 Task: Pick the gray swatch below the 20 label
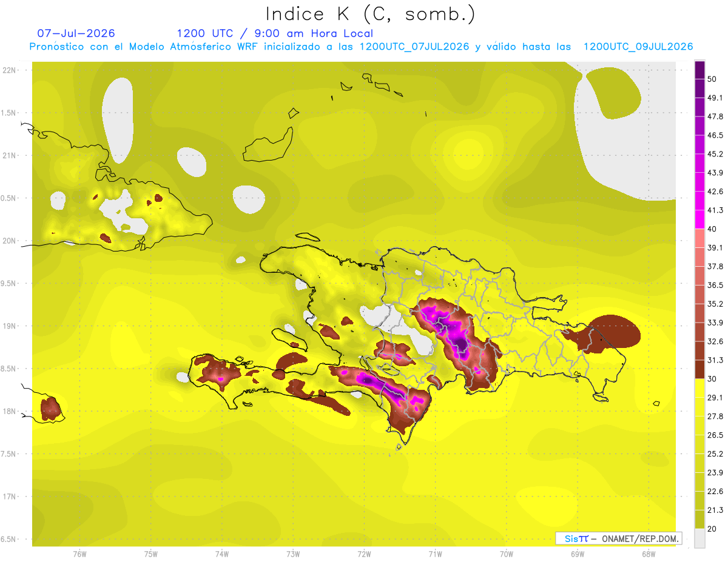(700, 538)
